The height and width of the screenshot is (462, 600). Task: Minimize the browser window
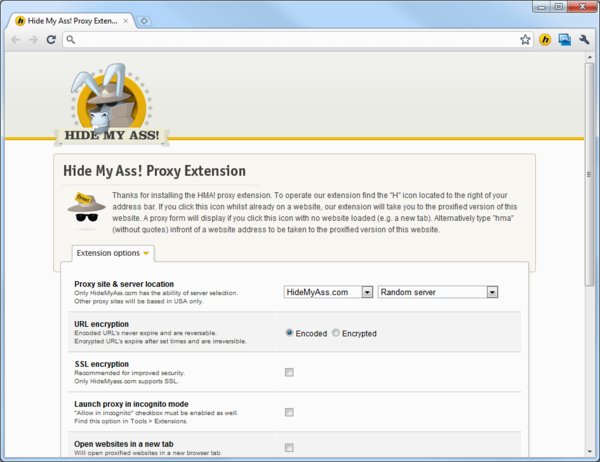pos(541,7)
